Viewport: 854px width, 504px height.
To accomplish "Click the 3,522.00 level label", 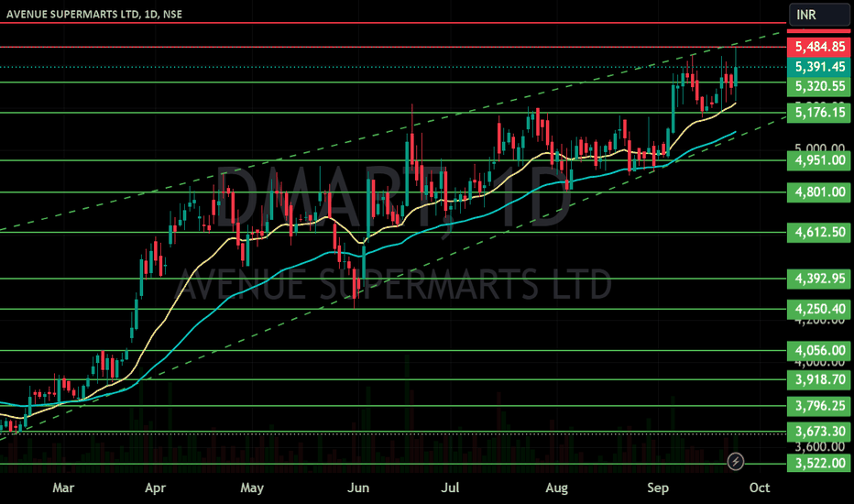I will (818, 464).
